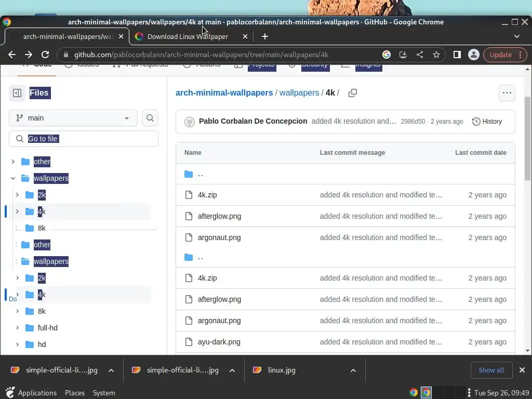Go back using the browser back arrow
The width and height of the screenshot is (532, 399).
[x=12, y=55]
